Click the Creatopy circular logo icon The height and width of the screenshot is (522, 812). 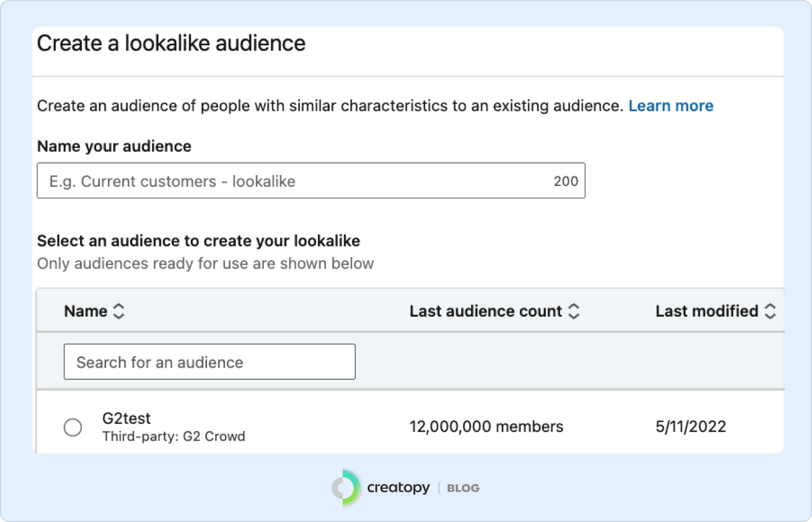[x=346, y=488]
